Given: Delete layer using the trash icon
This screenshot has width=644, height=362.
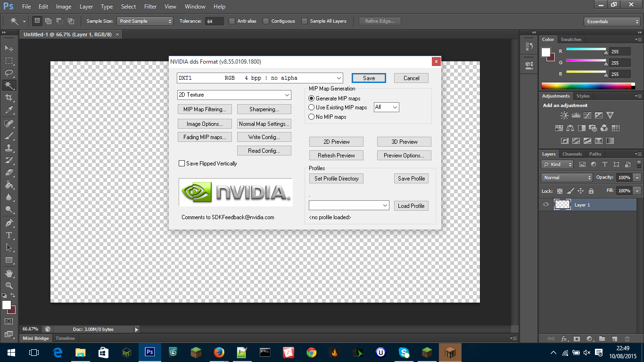Looking at the screenshot, I should [627, 338].
